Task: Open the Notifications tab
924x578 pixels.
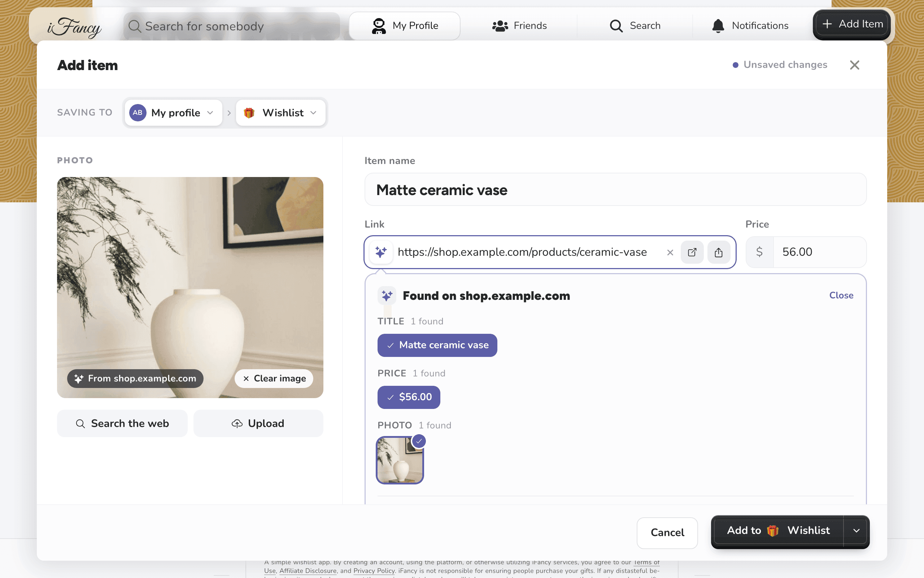Action: click(x=750, y=26)
